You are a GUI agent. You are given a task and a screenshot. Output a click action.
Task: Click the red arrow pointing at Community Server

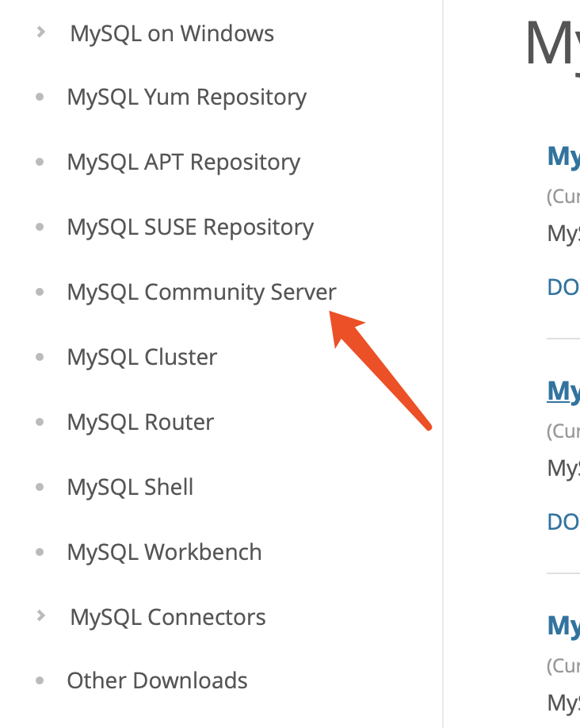pyautogui.click(x=380, y=369)
